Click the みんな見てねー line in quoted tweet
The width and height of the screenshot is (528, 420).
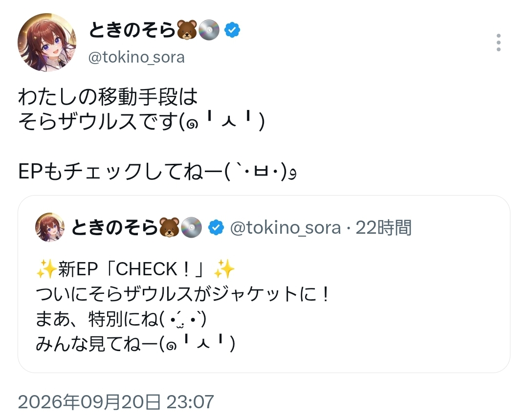(135, 344)
